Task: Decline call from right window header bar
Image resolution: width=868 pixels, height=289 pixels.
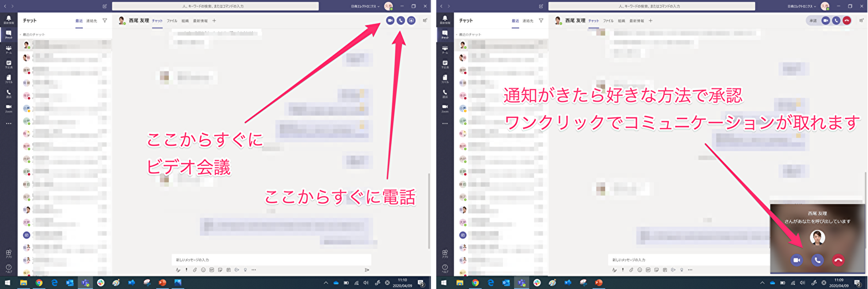Action: pyautogui.click(x=847, y=20)
